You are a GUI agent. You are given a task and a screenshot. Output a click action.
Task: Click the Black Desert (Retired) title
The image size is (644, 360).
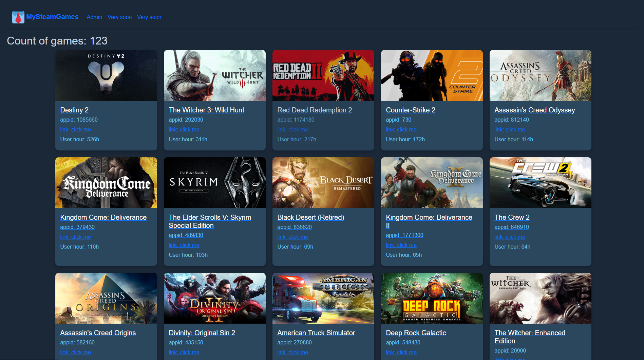tap(310, 217)
